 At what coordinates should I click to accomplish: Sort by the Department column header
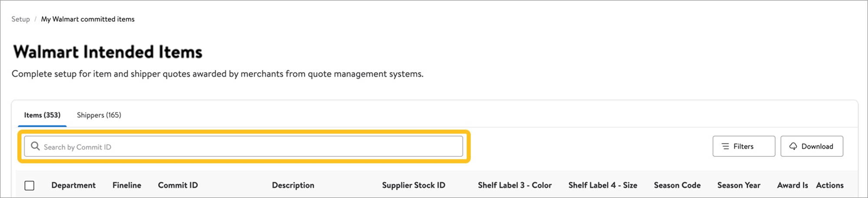point(73,185)
